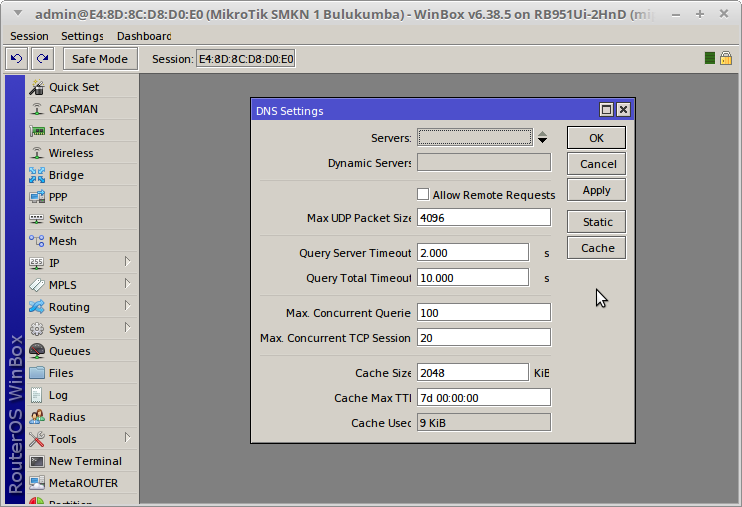The width and height of the screenshot is (742, 507).
Task: Click the Tools menu icon
Action: [x=36, y=439]
